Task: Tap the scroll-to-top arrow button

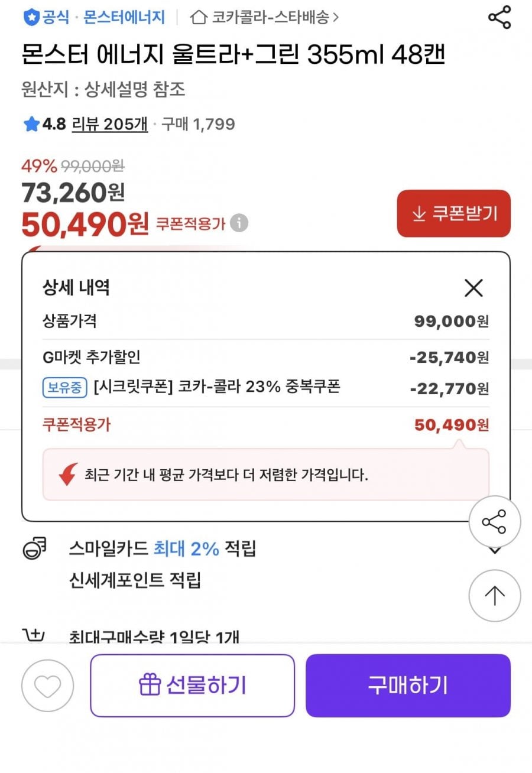Action: tap(494, 596)
